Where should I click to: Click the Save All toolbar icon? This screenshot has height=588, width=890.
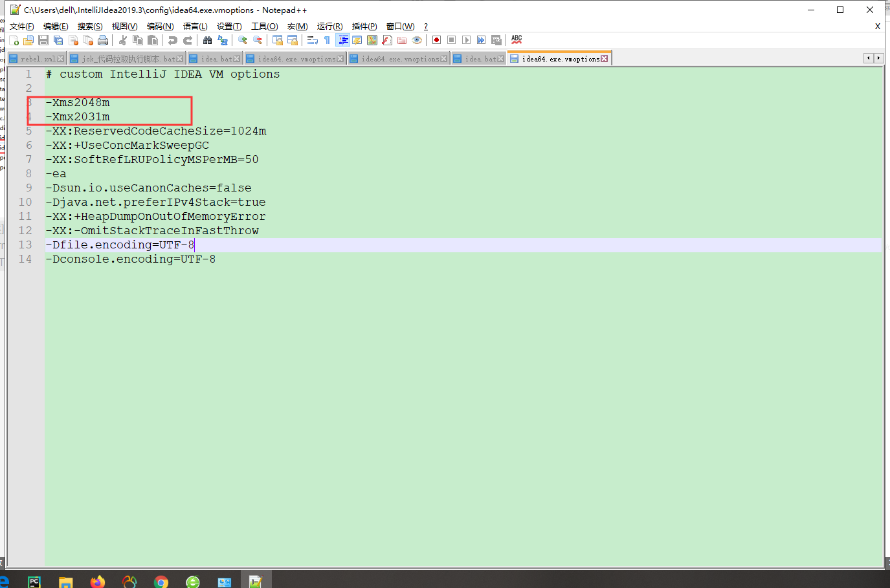58,40
